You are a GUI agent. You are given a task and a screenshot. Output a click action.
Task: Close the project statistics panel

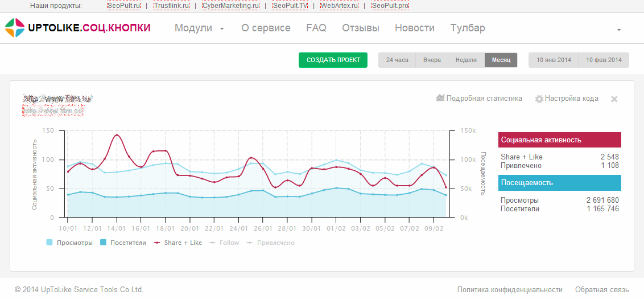(614, 99)
